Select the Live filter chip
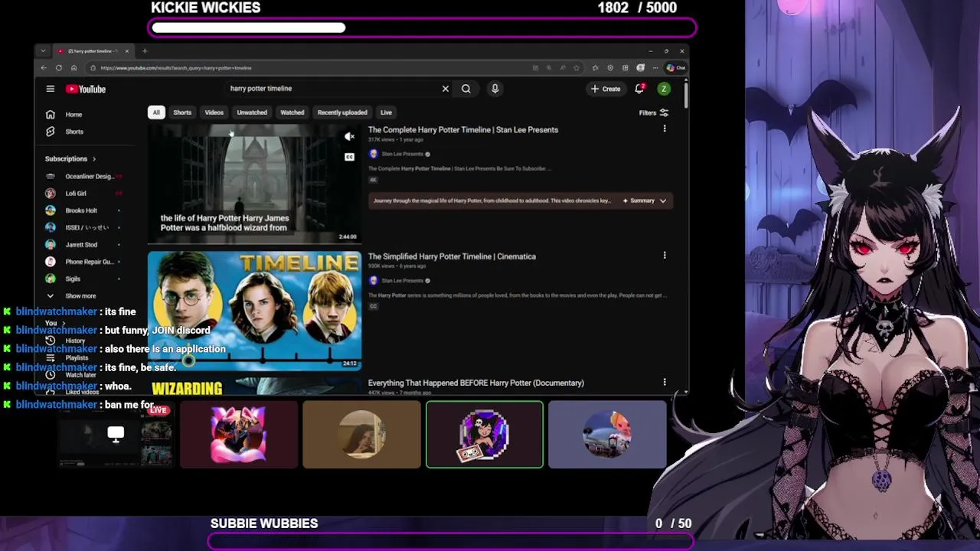 coord(386,112)
